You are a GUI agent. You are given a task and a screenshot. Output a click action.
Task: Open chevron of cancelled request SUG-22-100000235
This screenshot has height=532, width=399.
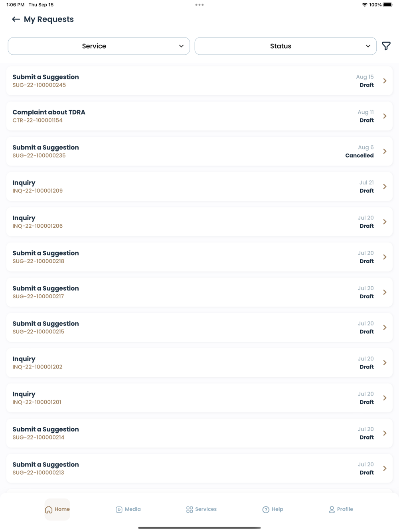point(385,151)
